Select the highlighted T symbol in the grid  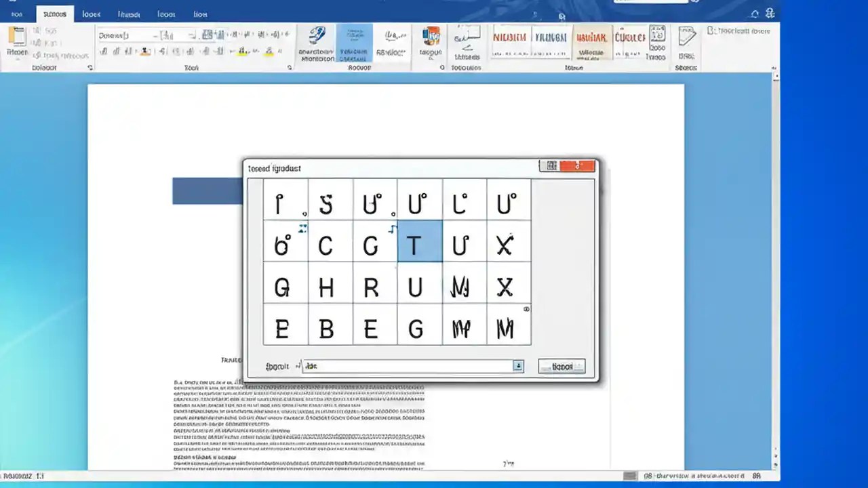tap(416, 245)
